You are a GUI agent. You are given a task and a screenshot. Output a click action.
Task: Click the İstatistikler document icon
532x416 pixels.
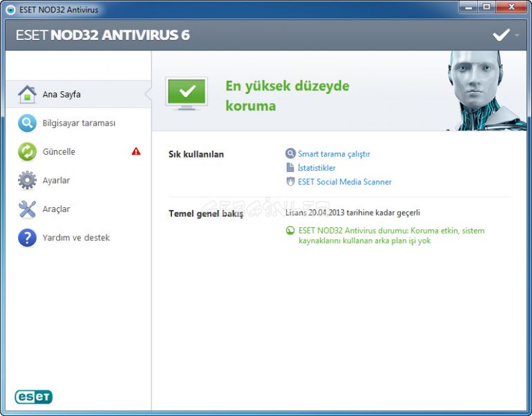(290, 167)
